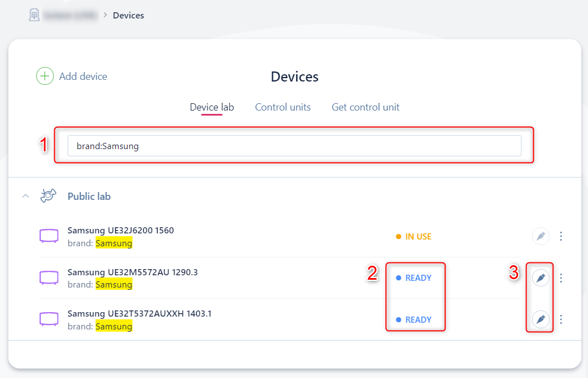Switch to the Device lab tab
This screenshot has height=378, width=588.
(x=212, y=107)
